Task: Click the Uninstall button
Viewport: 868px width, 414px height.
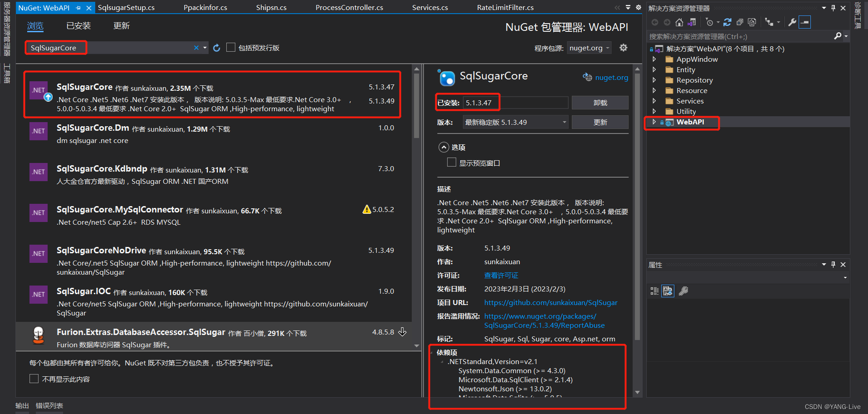Action: click(x=600, y=103)
